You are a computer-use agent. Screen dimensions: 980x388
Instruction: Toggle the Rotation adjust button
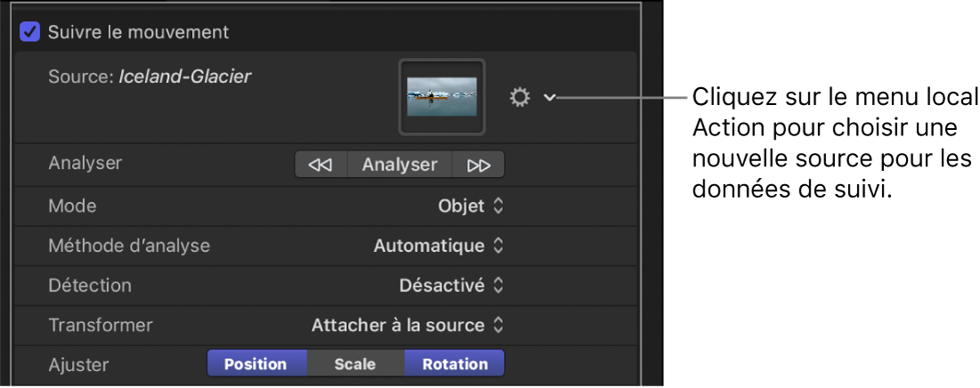[x=455, y=364]
